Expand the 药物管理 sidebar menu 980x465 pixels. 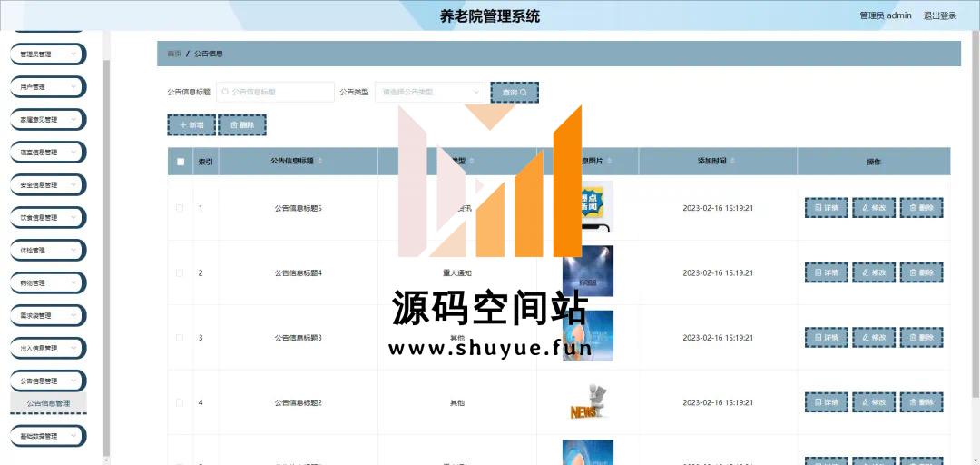[x=48, y=282]
